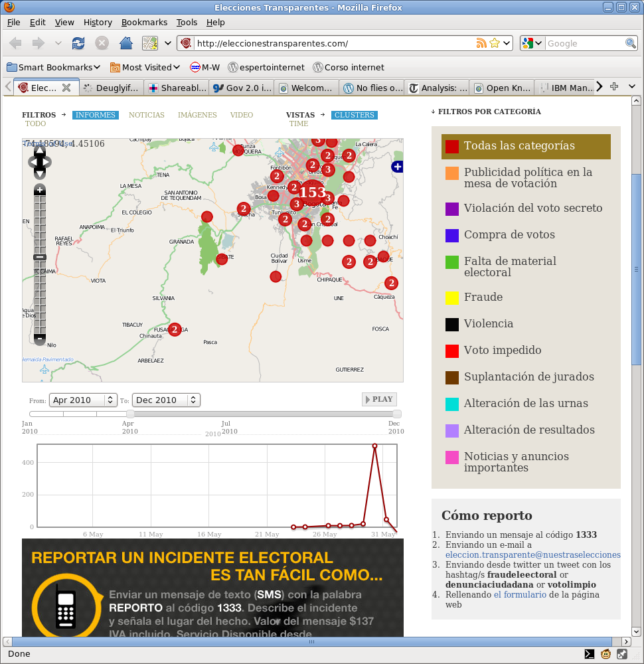
Task: Open the Smart Bookmarks folder dropdown
Action: [x=54, y=67]
